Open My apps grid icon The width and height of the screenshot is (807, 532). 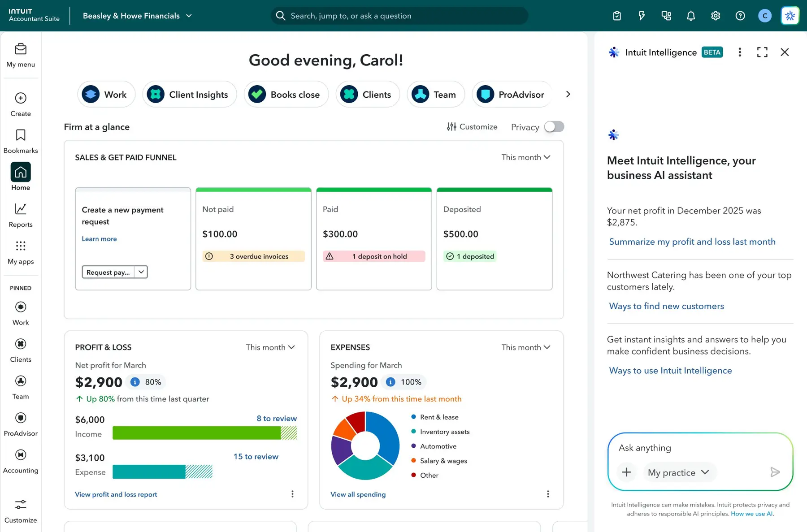[x=21, y=246]
